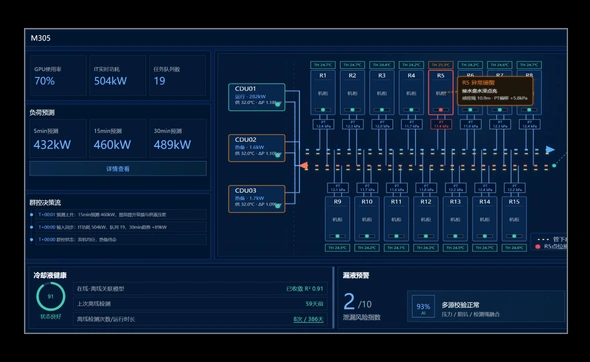Click the status indicator on rack R1
The height and width of the screenshot is (362, 590).
tap(323, 110)
